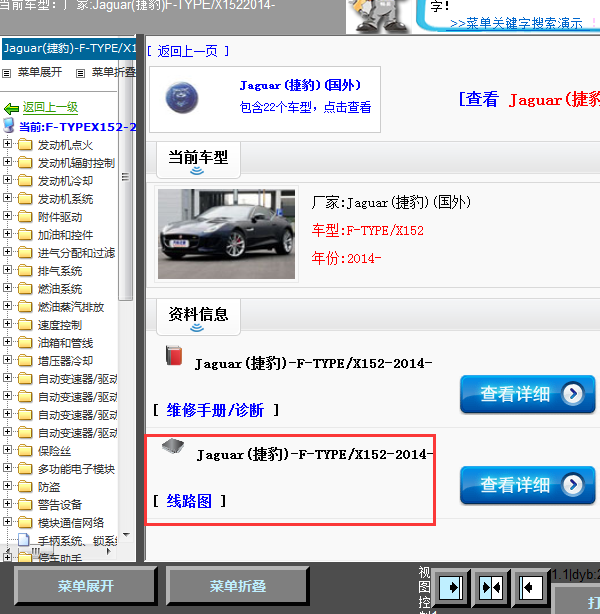
Task: Open the 维修手册/诊断 link
Action: (x=215, y=410)
